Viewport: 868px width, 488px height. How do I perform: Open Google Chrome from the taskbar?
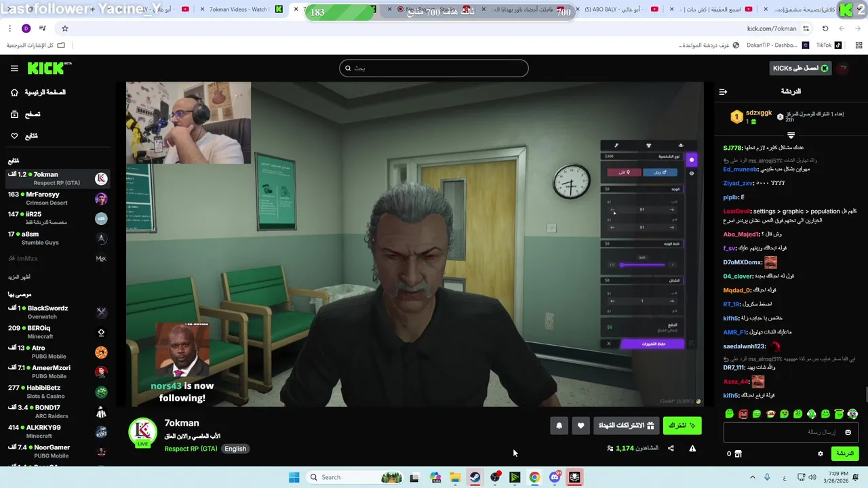point(534,477)
